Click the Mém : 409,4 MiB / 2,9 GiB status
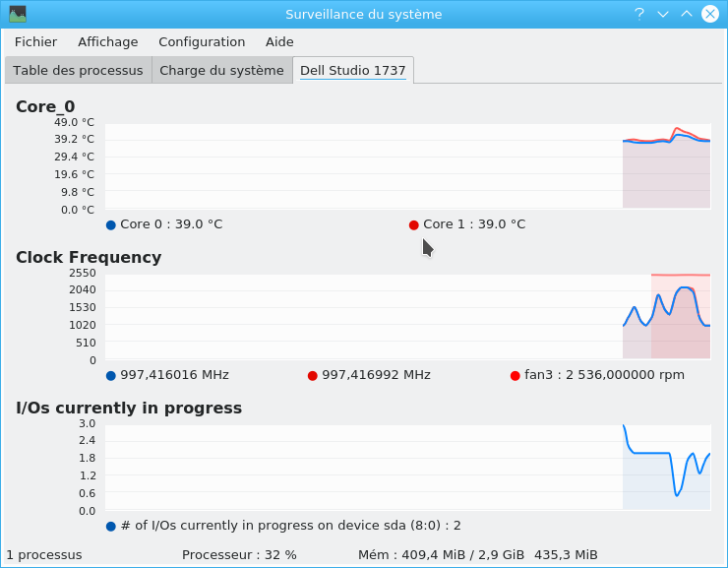Image resolution: width=728 pixels, height=568 pixels. [441, 555]
